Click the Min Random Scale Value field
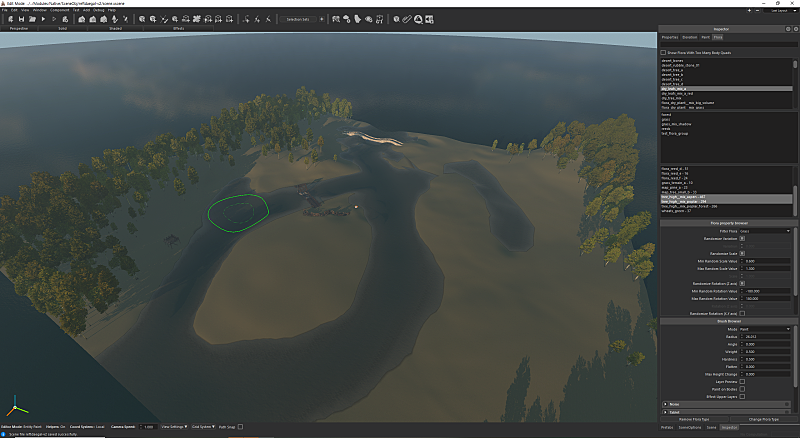Image resolution: width=800 pixels, height=438 pixels. pyautogui.click(x=767, y=261)
